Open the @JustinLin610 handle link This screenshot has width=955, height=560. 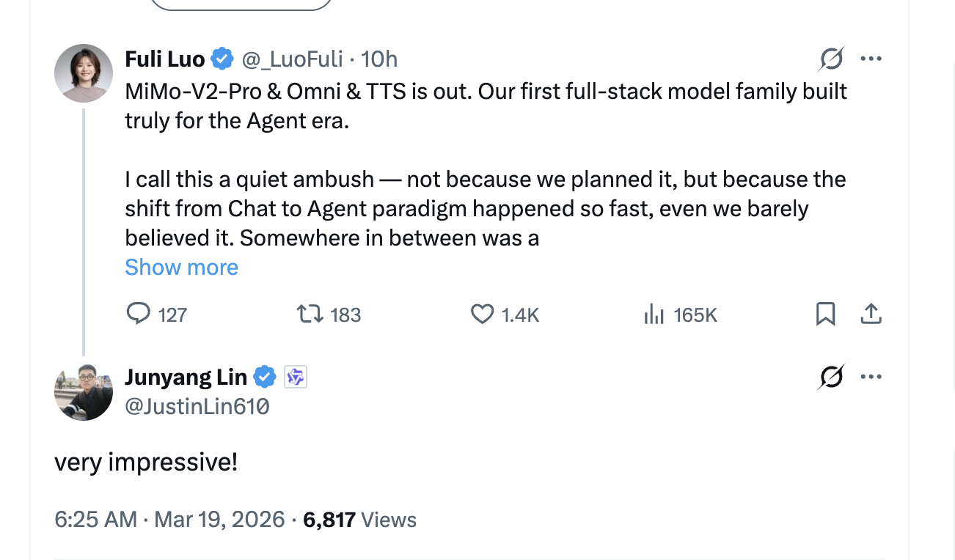[197, 406]
